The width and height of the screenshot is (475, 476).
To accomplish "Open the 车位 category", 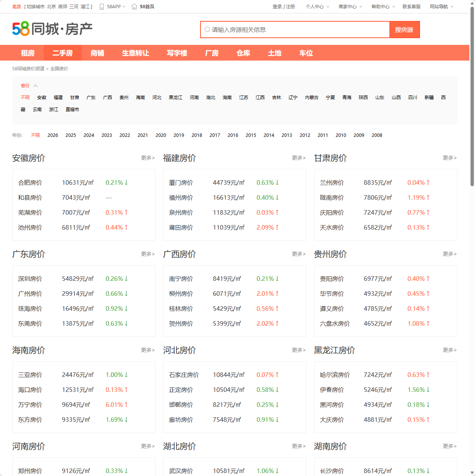I will tap(306, 53).
